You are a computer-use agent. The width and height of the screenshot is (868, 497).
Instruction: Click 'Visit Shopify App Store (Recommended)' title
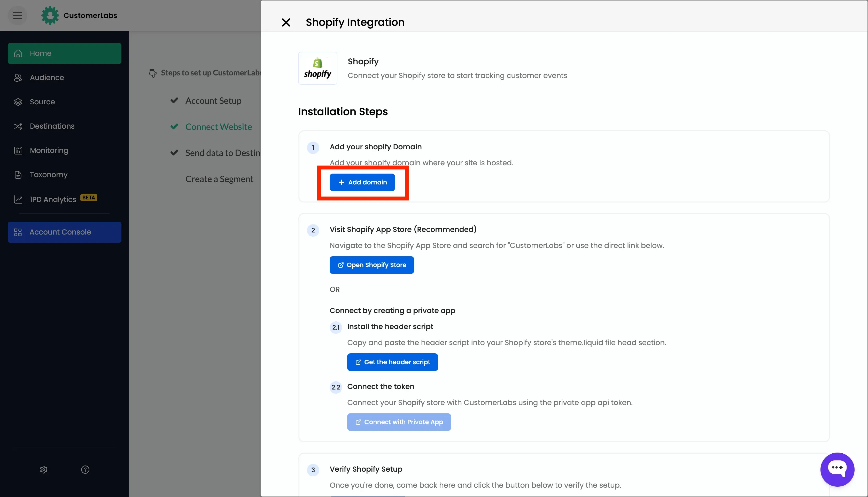pyautogui.click(x=403, y=229)
